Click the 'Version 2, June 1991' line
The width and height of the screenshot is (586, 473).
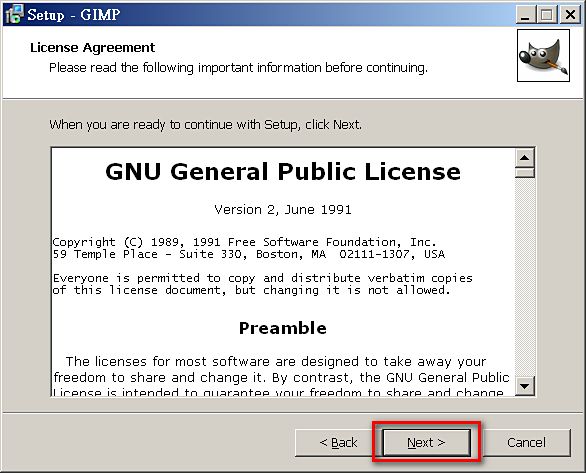coord(283,210)
